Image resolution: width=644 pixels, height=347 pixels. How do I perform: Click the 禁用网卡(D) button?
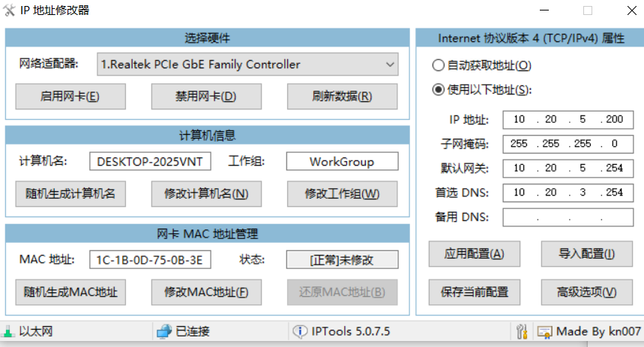[x=206, y=97]
